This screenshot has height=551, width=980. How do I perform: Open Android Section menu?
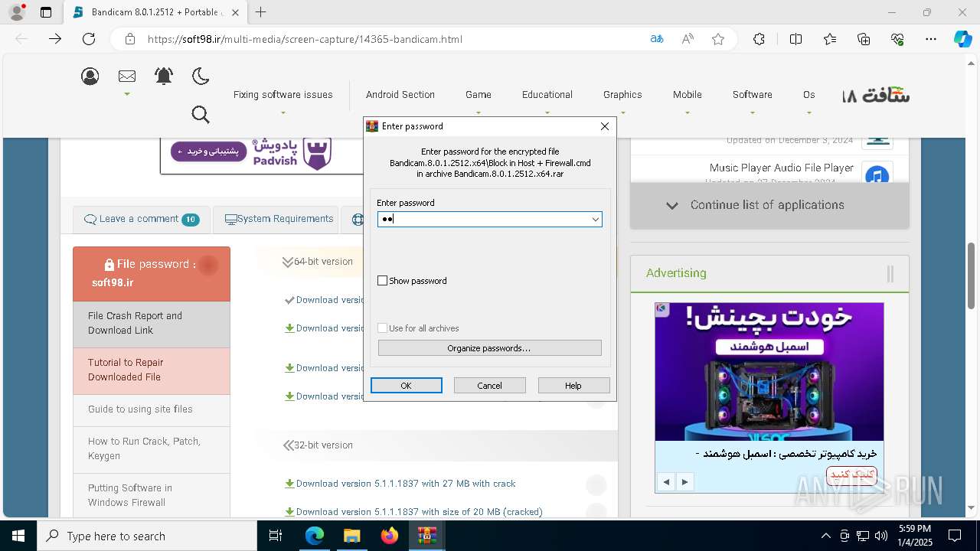click(x=400, y=95)
